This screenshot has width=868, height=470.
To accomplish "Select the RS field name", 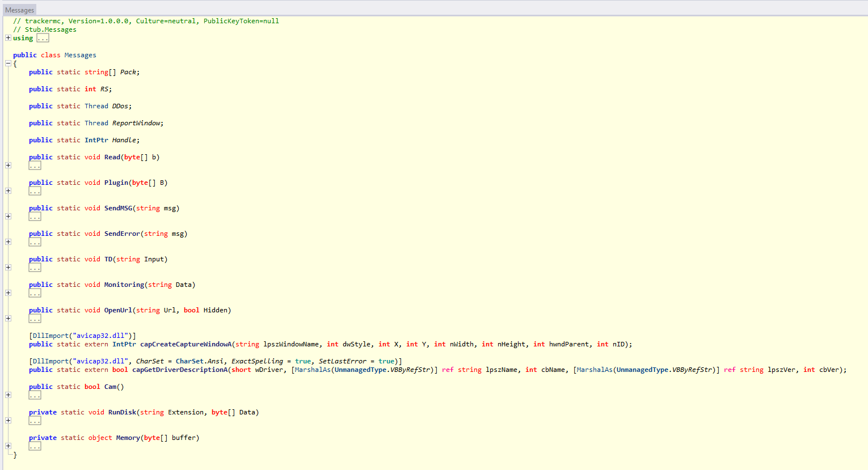I will (104, 89).
